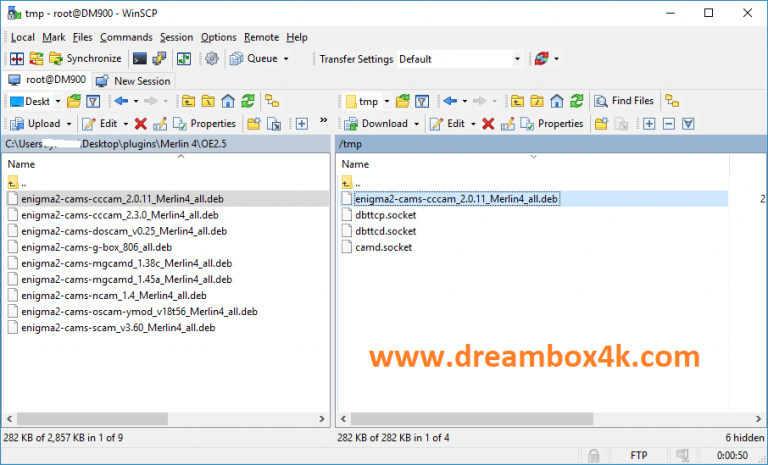Viewport: 768px width, 465px height.
Task: Click the remote panel filter icon
Action: pyautogui.click(x=422, y=101)
